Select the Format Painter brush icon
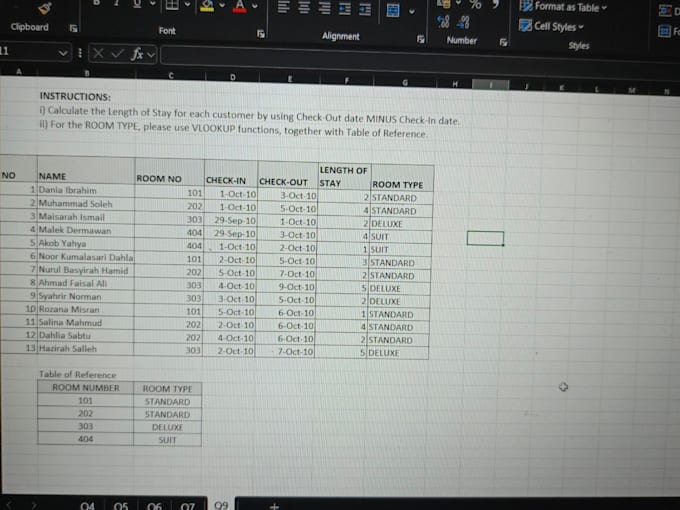The height and width of the screenshot is (510, 680). click(45, 7)
